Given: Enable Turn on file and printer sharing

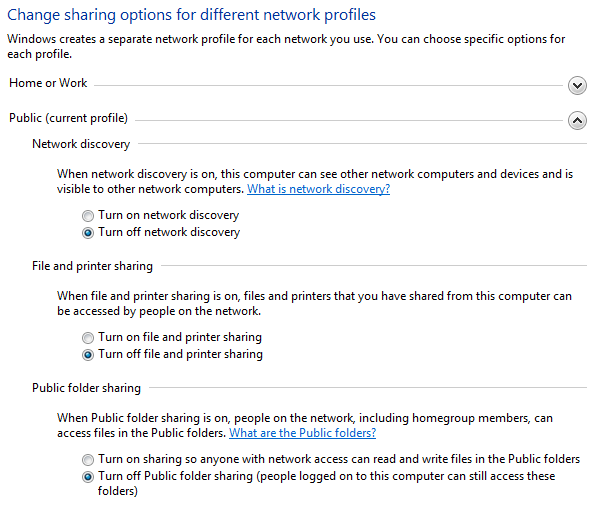Looking at the screenshot, I should [89, 337].
